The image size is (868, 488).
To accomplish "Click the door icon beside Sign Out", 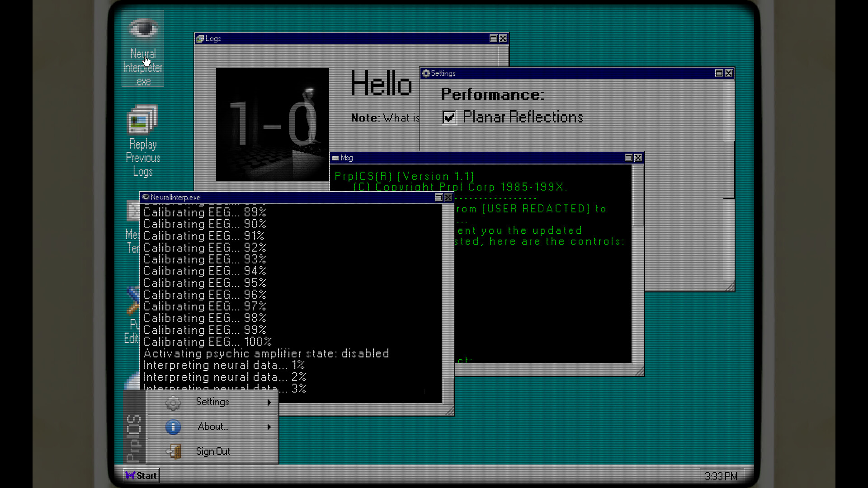I will pos(174,451).
